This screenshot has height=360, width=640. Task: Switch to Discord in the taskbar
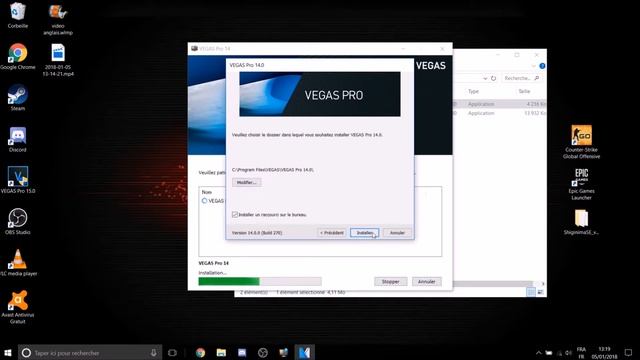(x=242, y=353)
